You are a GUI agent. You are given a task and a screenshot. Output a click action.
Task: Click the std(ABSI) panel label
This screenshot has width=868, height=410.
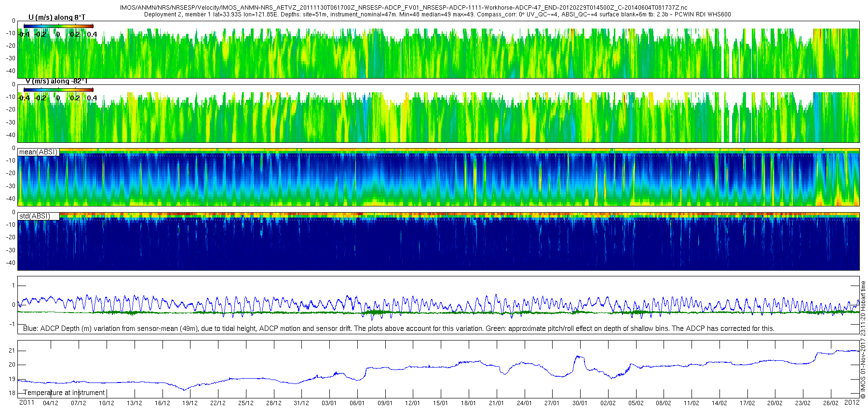(x=34, y=216)
